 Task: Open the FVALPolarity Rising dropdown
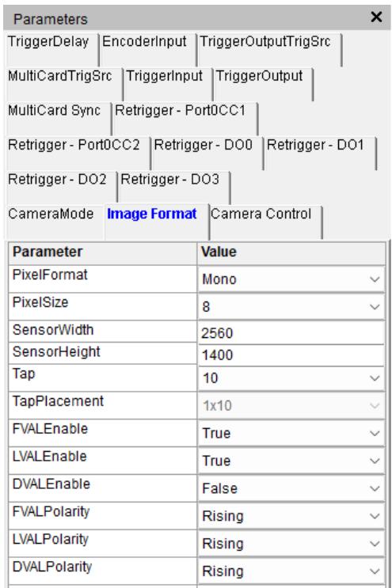coord(291,516)
